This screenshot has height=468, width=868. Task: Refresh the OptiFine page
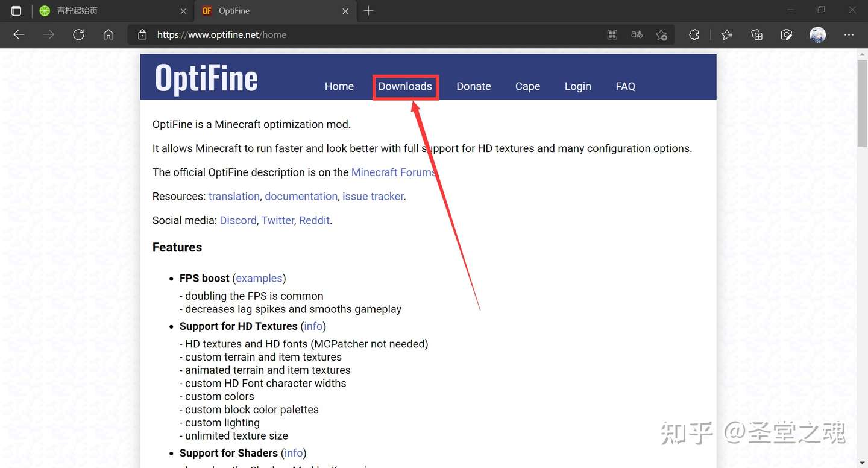78,34
